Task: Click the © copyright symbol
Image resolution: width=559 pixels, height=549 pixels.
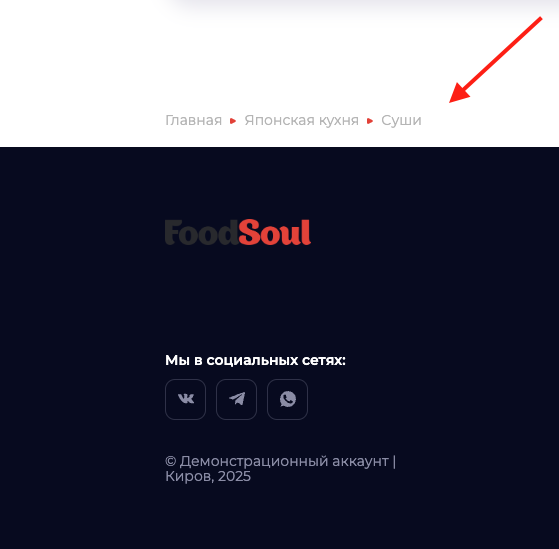Action: [x=171, y=461]
